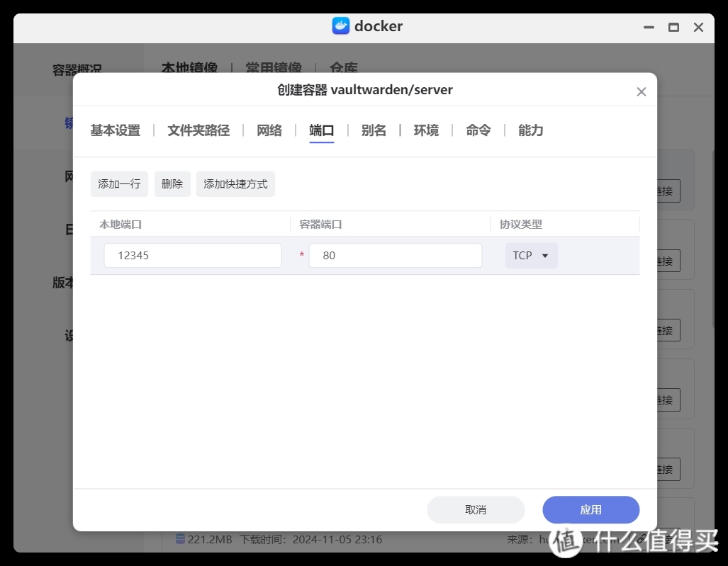The width and height of the screenshot is (728, 566).
Task: Click the 添加一行 button
Action: 119,184
